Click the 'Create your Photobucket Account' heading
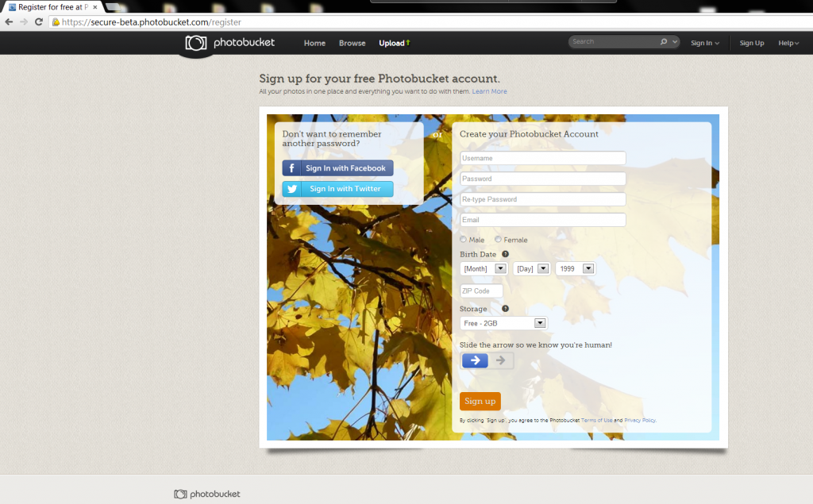 529,134
